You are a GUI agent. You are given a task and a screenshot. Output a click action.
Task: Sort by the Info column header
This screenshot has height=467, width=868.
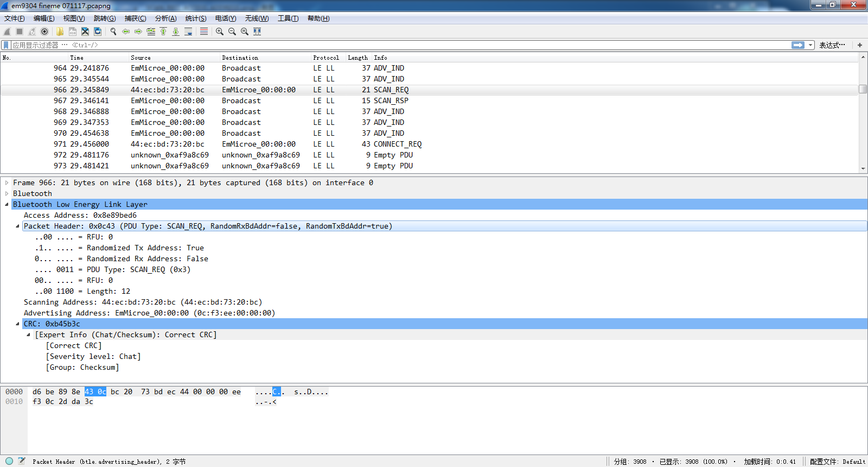click(x=616, y=58)
